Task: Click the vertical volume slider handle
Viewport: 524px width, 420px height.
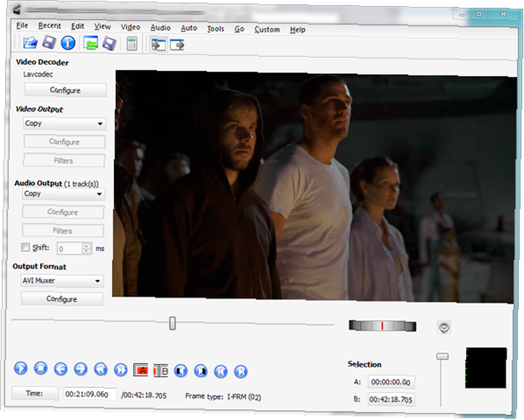Action: point(442,357)
